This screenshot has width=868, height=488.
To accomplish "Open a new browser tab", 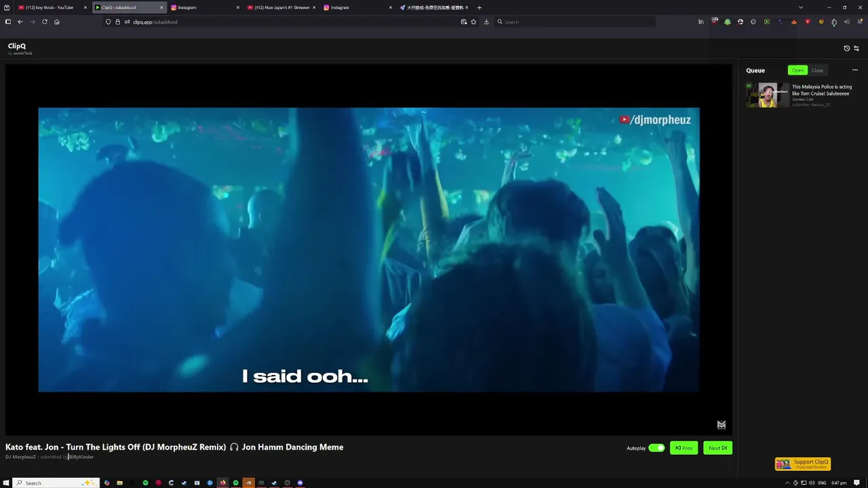I will tap(479, 7).
